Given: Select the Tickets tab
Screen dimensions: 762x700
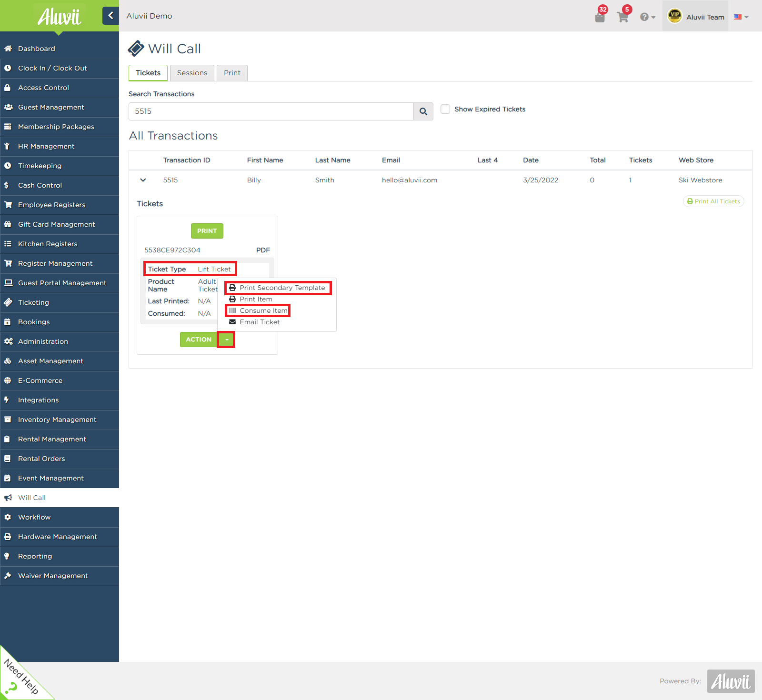Looking at the screenshot, I should (148, 73).
